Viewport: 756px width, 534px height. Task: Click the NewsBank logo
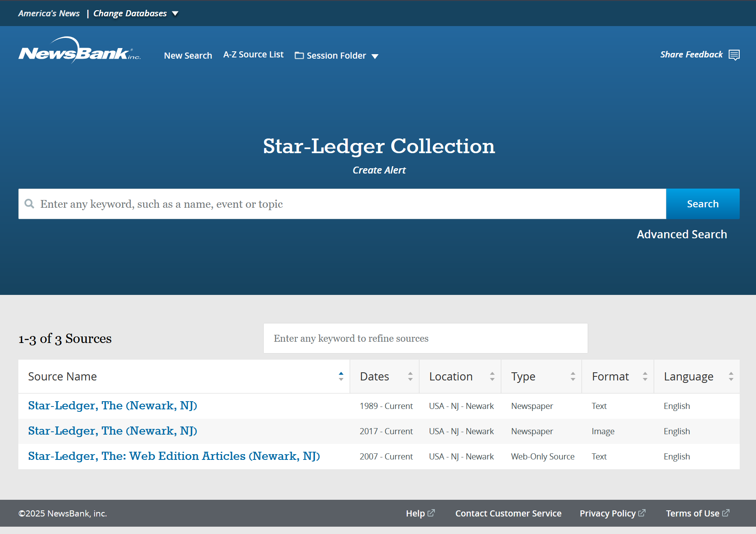[79, 51]
